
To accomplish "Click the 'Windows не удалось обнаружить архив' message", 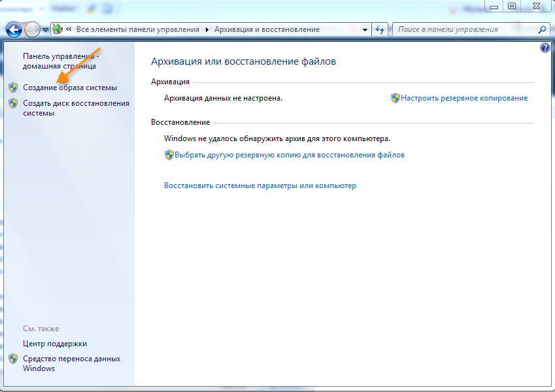I will 277,139.
